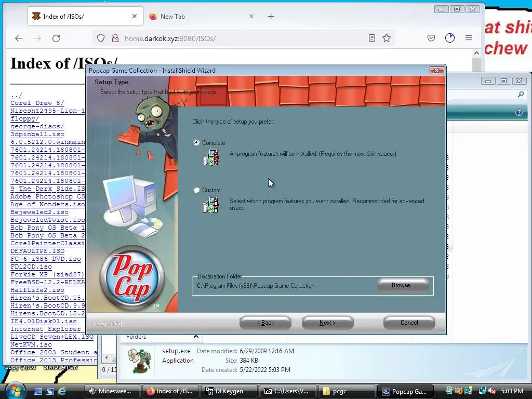Open the Save to Pocket button
This screenshot has width=532, height=399.
coord(431,38)
